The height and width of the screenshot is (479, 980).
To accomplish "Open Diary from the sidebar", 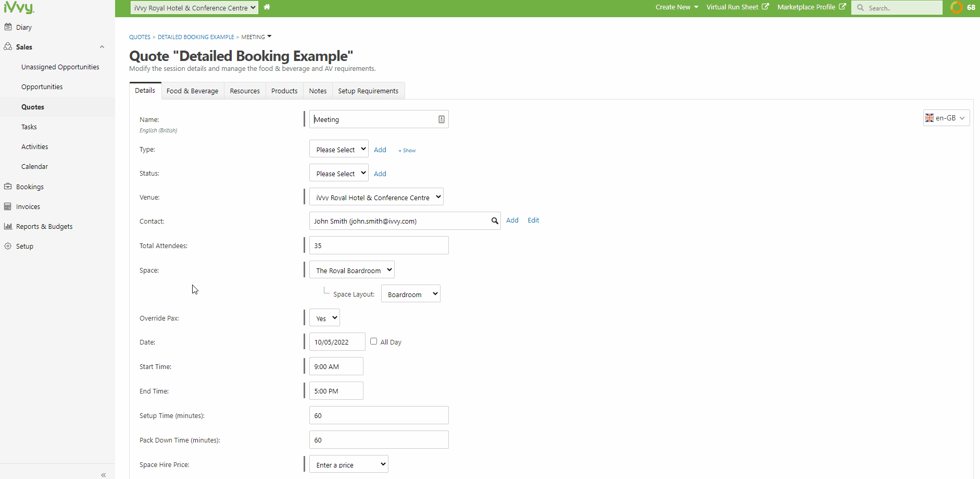I will pos(24,27).
